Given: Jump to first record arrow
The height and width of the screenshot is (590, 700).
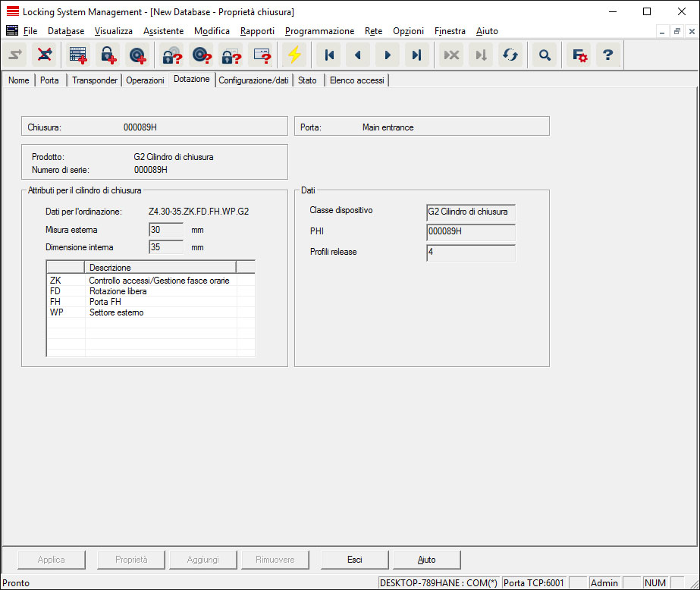Looking at the screenshot, I should click(329, 55).
